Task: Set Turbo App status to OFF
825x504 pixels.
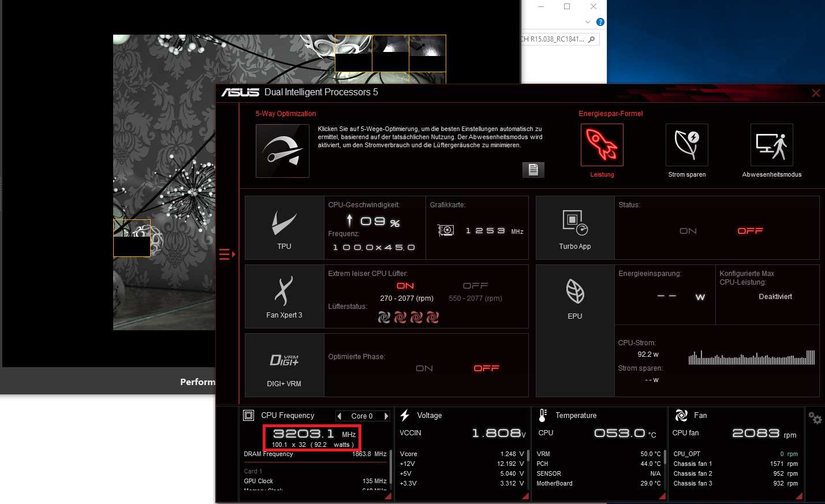Action: pos(751,231)
